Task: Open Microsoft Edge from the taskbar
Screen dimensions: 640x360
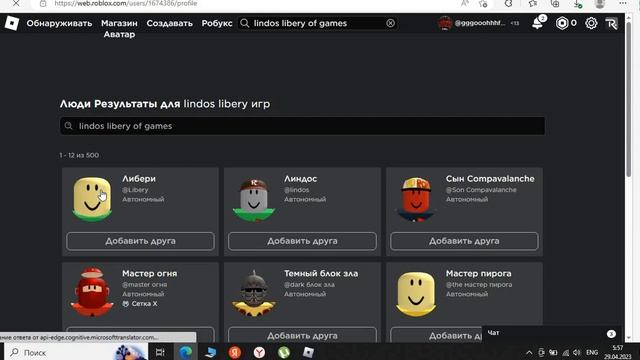Action: (186, 352)
